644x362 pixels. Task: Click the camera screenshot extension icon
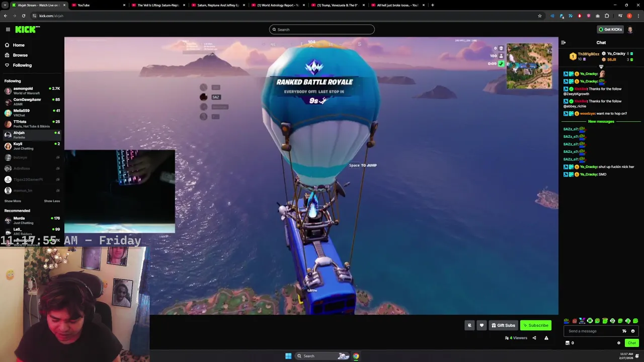(598, 16)
